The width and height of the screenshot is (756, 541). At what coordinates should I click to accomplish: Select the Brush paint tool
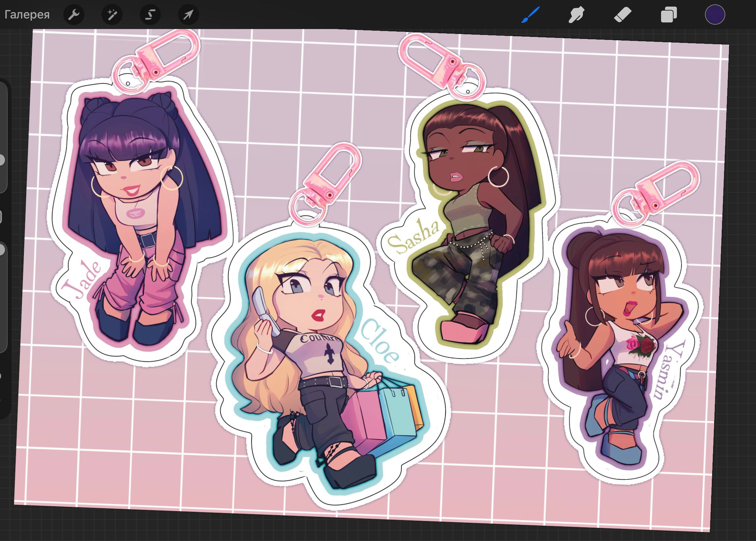click(530, 15)
